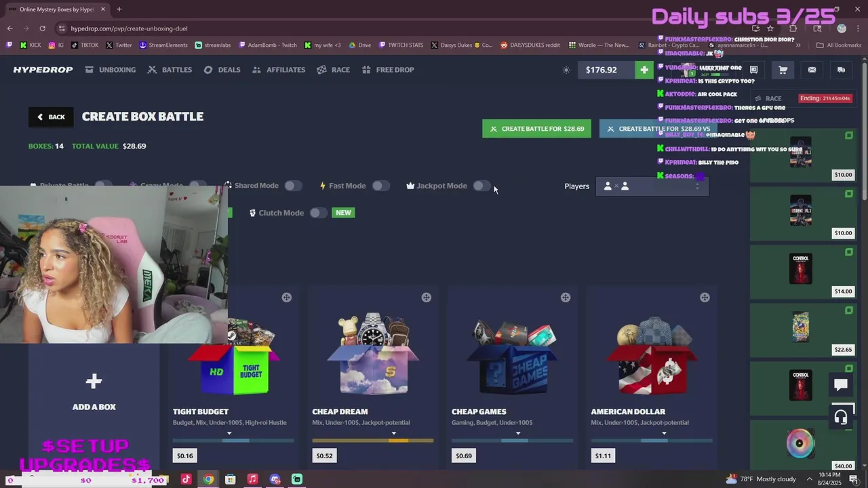Viewport: 868px width, 488px height.
Task: Open the headset support widget
Action: click(841, 417)
